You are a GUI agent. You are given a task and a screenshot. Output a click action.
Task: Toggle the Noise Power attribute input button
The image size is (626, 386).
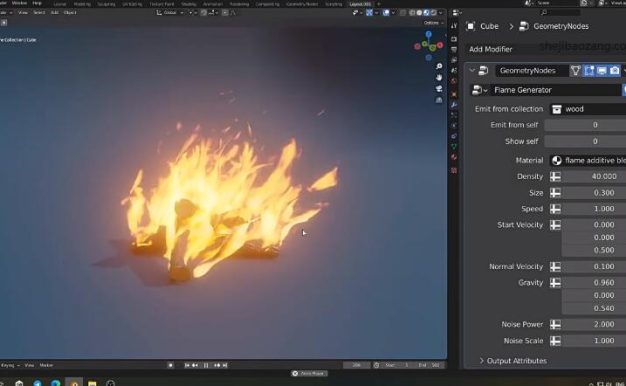pyautogui.click(x=555, y=325)
